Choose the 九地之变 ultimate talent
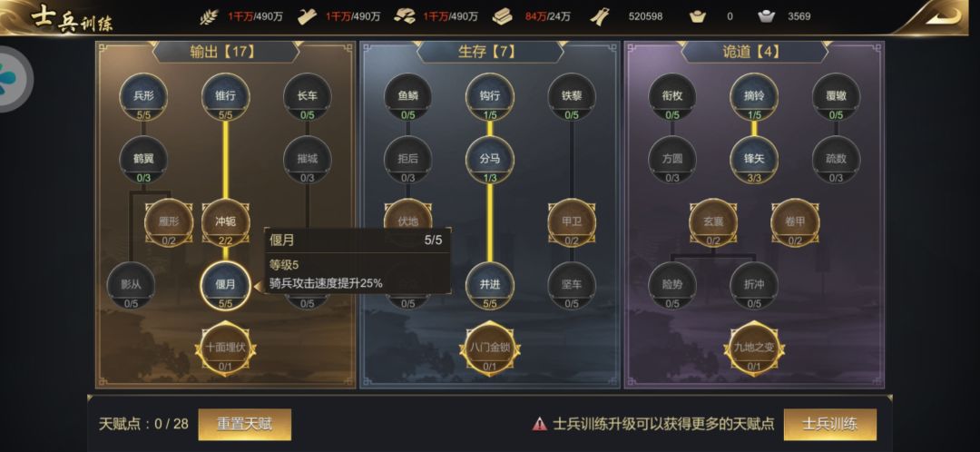The height and width of the screenshot is (452, 980). click(x=754, y=349)
